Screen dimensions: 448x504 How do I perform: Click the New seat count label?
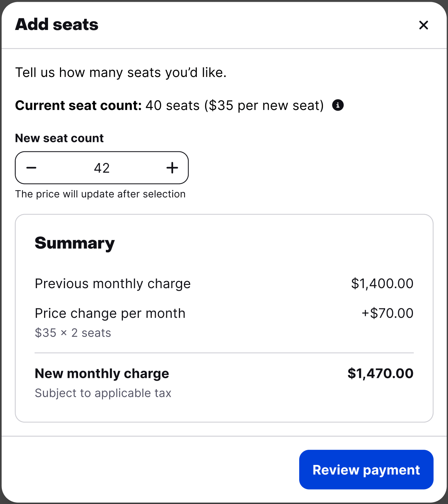click(59, 138)
